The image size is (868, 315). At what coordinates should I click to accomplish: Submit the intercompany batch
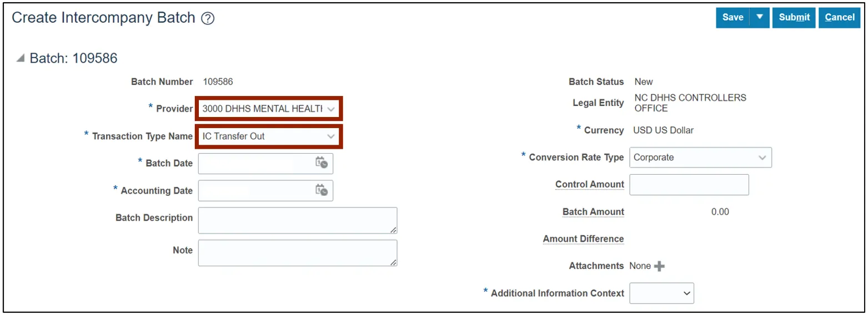(794, 17)
